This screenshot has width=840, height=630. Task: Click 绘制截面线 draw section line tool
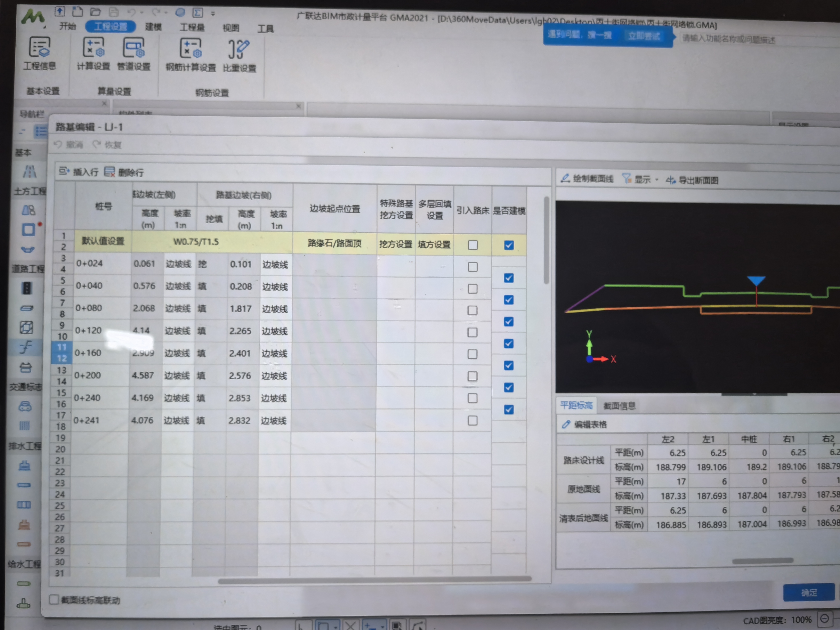[x=587, y=178]
